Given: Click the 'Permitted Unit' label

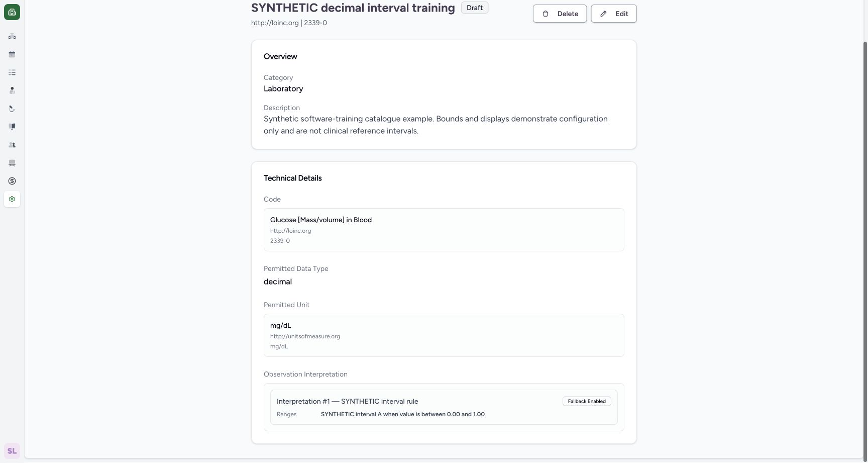Looking at the screenshot, I should pyautogui.click(x=286, y=305).
